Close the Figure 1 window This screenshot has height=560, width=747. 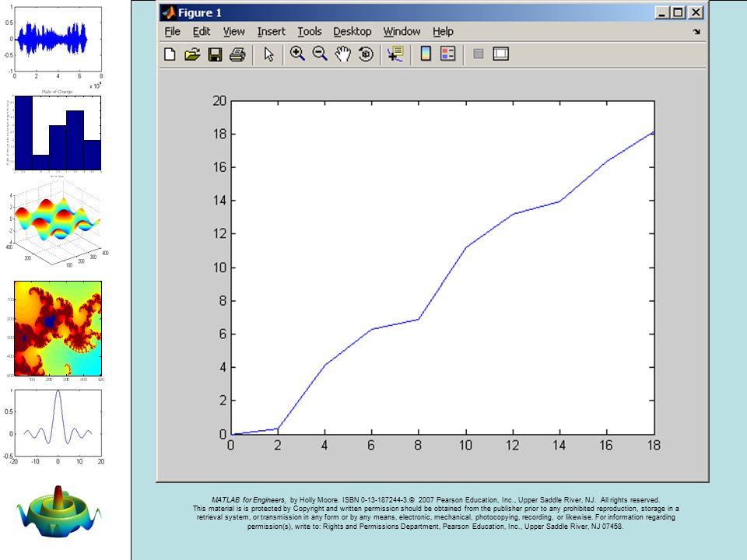tap(696, 12)
